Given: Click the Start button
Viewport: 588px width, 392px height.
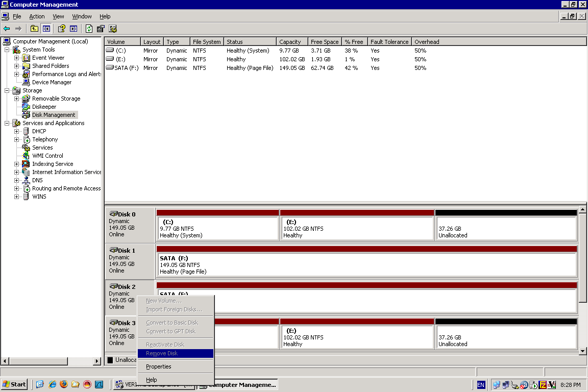Looking at the screenshot, I should [14, 384].
